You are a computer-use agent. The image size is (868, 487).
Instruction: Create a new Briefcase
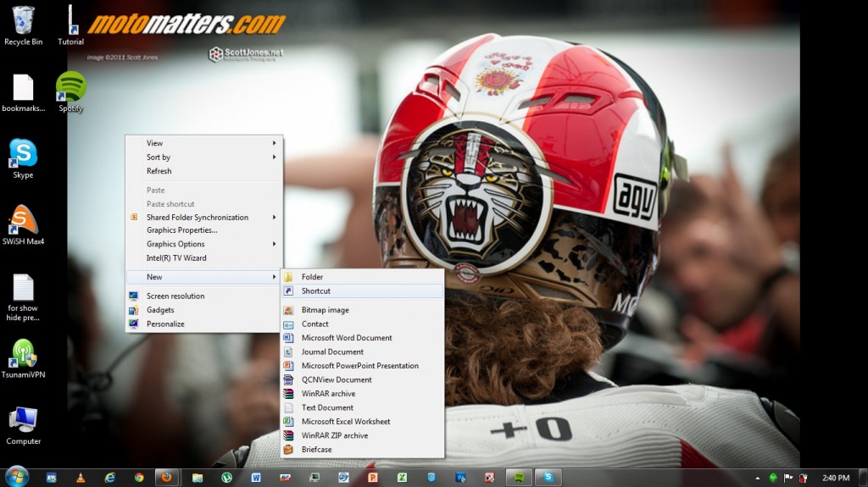363,450
